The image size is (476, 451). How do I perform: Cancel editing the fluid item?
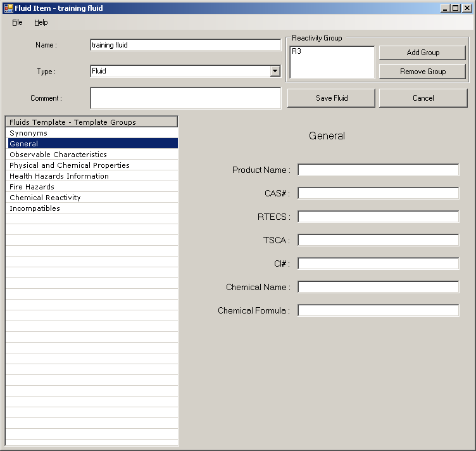422,98
